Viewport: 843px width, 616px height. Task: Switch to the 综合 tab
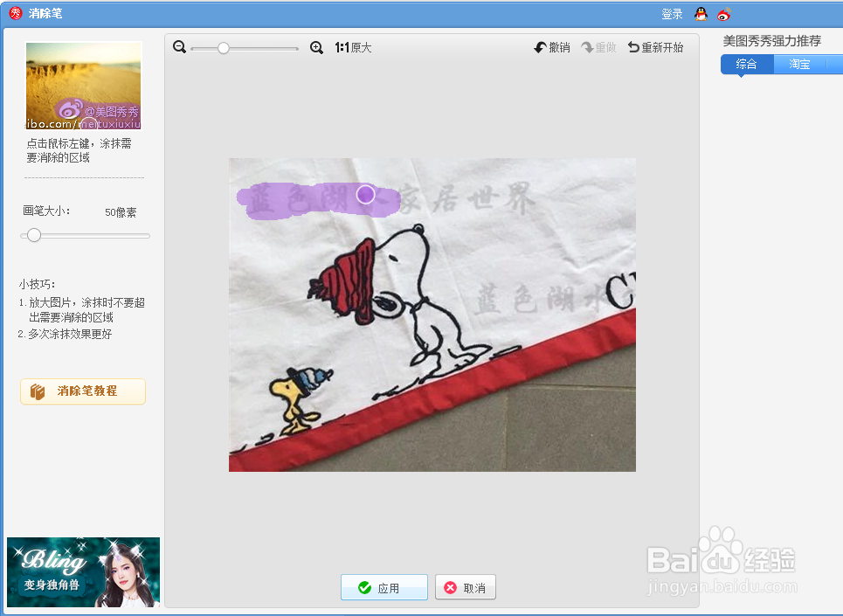point(746,65)
